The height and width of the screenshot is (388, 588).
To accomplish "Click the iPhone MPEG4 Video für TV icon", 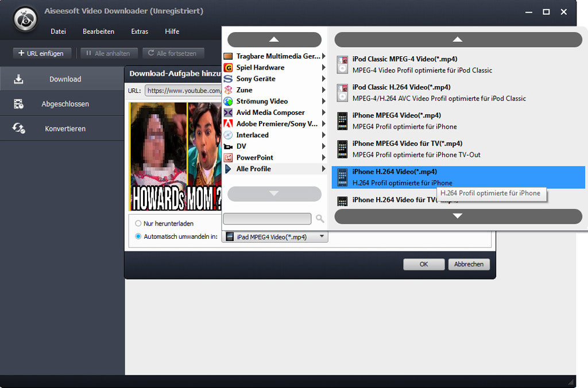I will click(342, 149).
